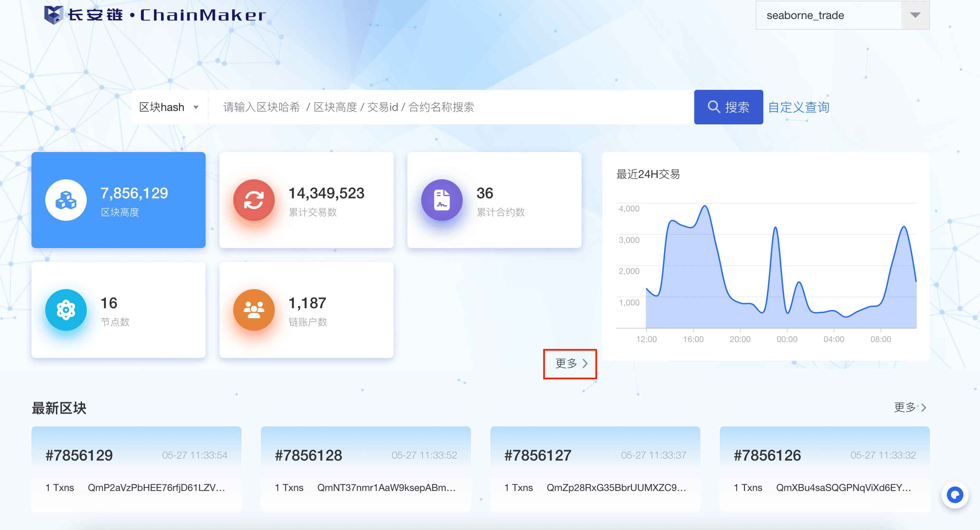Click 更多 highlighted below the statistics cards
This screenshot has width=980, height=530.
click(x=570, y=364)
